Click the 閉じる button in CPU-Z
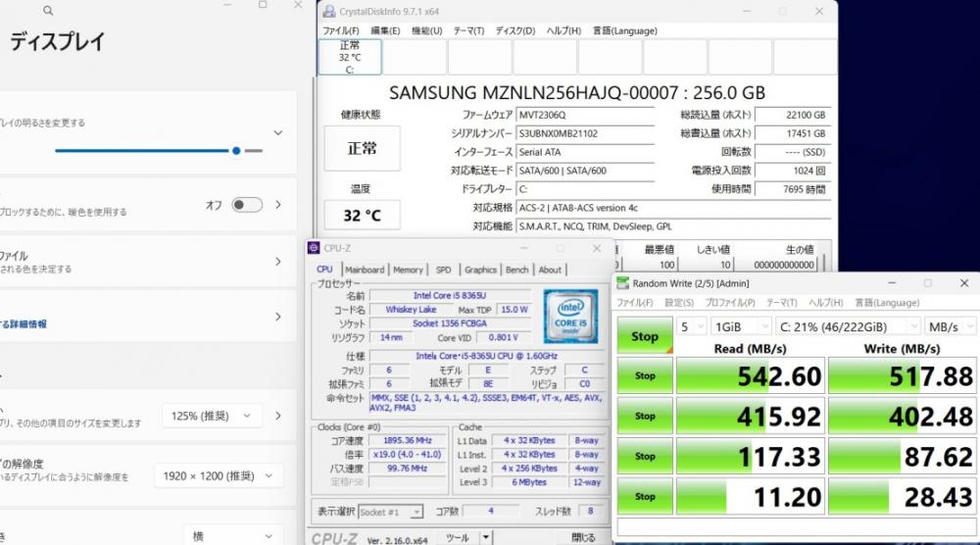 (583, 537)
